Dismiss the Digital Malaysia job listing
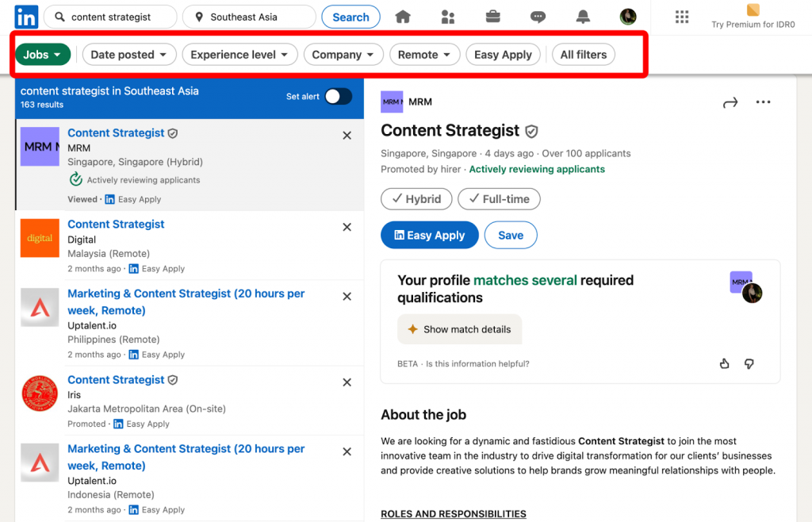 tap(347, 227)
